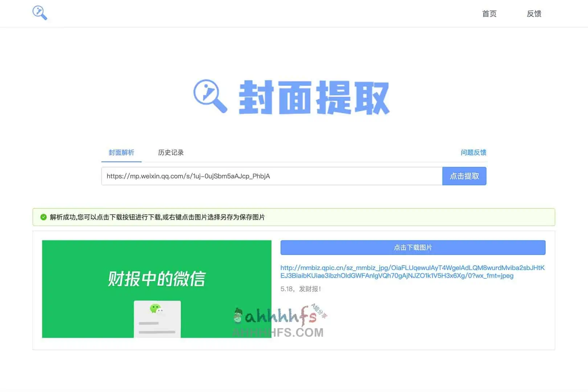The width and height of the screenshot is (588, 392).
Task: Select the 封面解析 tab
Action: point(121,152)
